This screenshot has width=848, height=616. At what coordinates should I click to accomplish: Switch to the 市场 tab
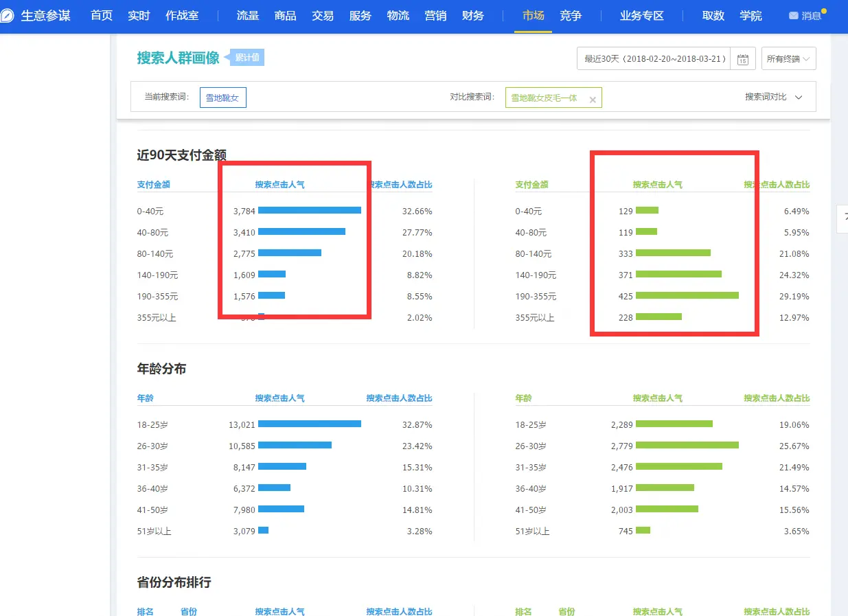click(534, 16)
